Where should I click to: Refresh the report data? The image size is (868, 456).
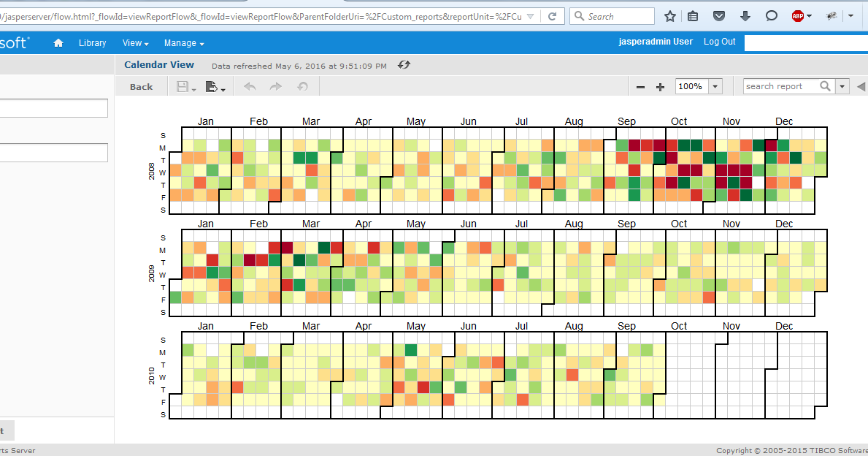tap(404, 64)
